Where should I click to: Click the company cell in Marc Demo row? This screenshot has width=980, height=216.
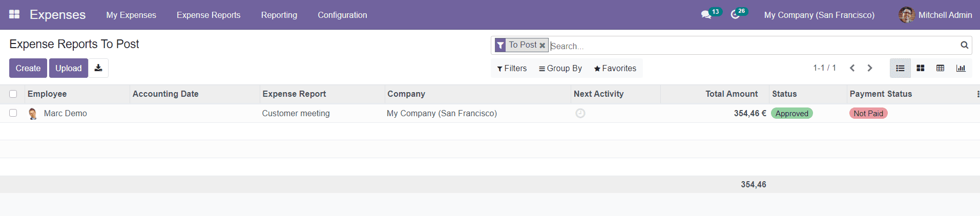(x=477, y=113)
